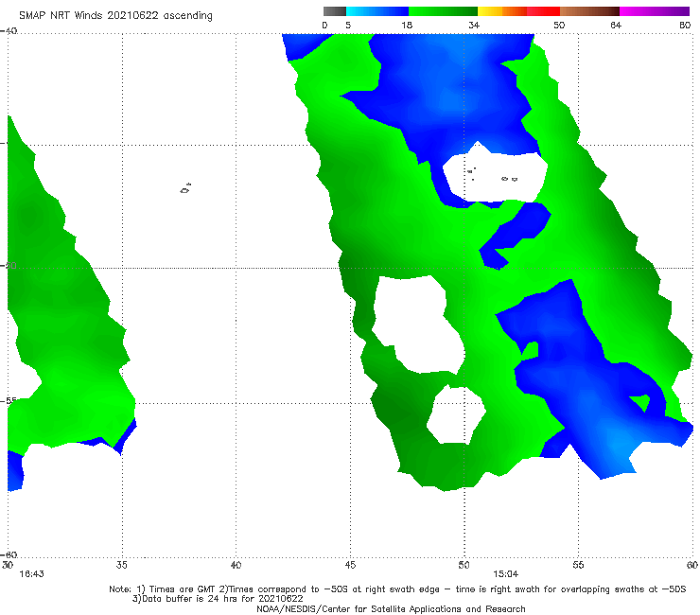Viewport: 700px width, 615px height.
Task: Click the island group inside the white gap near longitude 51
Action: coord(492,175)
